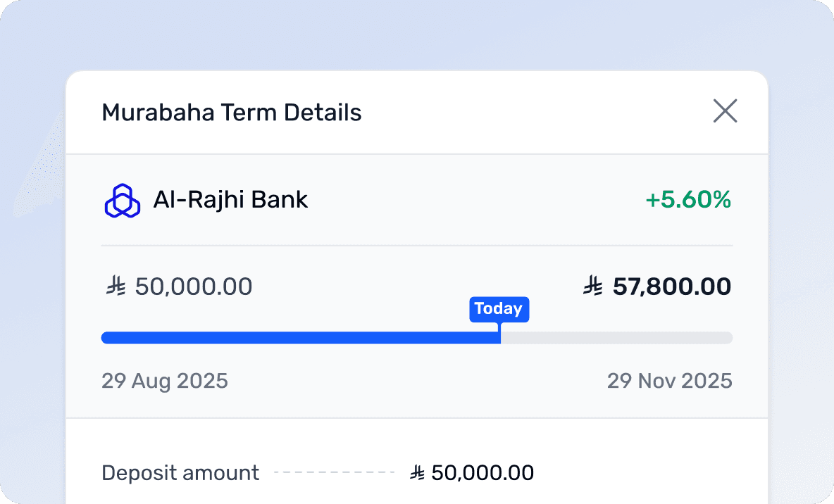Viewport: 834px width, 504px height.
Task: Click the Today marker on the timeline
Action: tap(499, 308)
